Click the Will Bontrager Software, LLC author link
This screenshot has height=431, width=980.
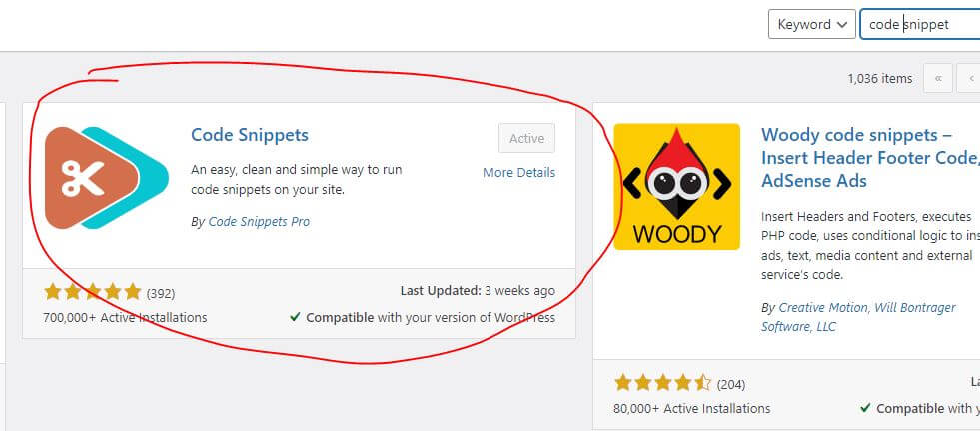pos(858,317)
